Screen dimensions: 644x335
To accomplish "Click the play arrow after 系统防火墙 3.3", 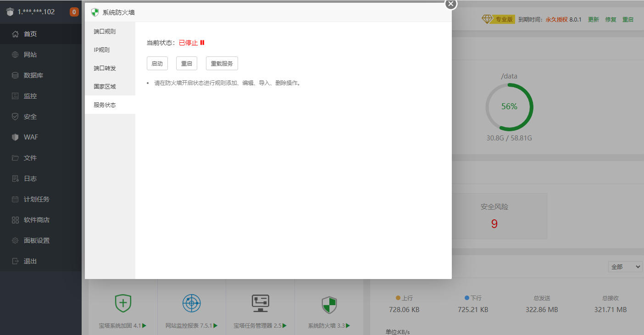I will (x=347, y=326).
